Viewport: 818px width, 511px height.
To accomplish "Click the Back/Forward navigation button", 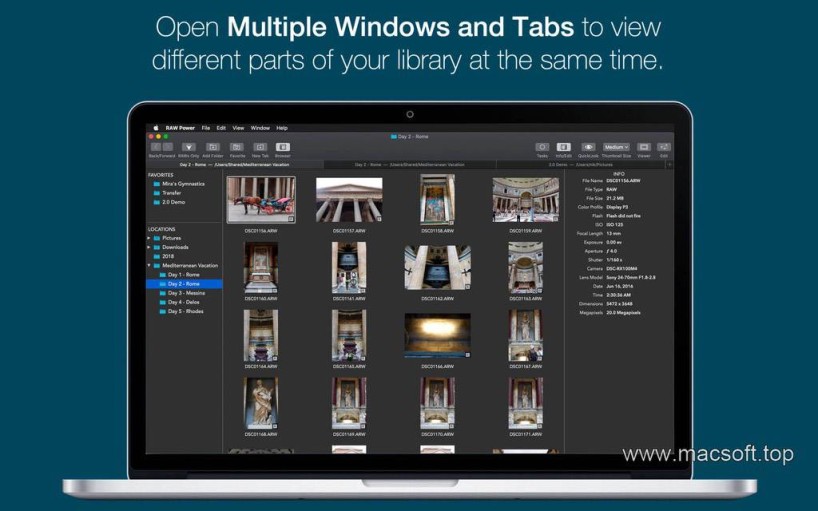I will click(160, 147).
